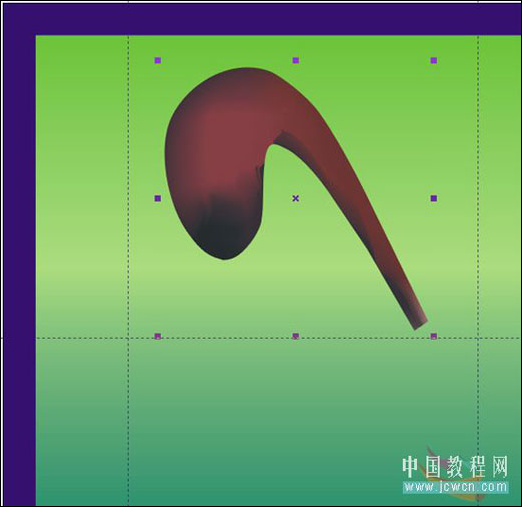Click the bottom-center selection handle
The width and height of the screenshot is (522, 507).
pyautogui.click(x=296, y=336)
